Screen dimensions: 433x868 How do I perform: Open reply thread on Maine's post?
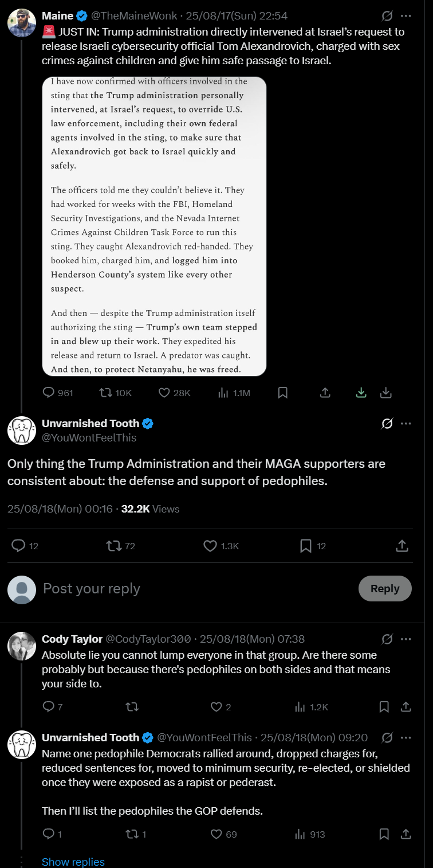(58, 393)
